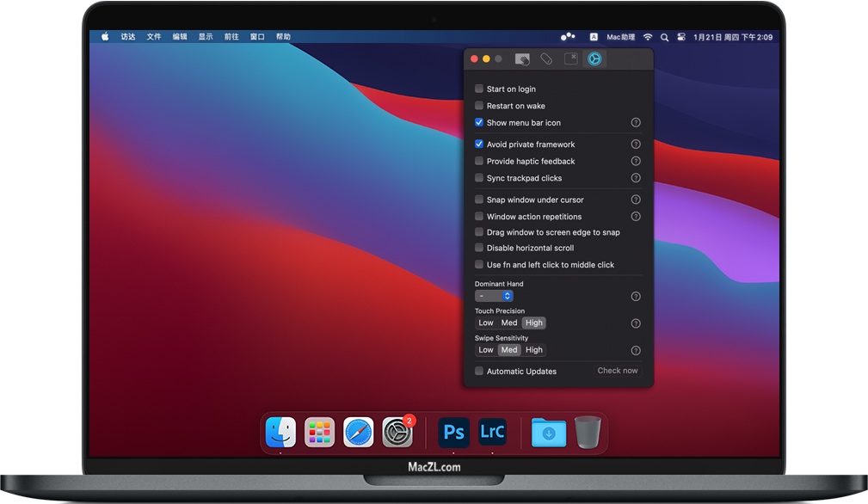Open the 编辑 menu

click(x=180, y=37)
